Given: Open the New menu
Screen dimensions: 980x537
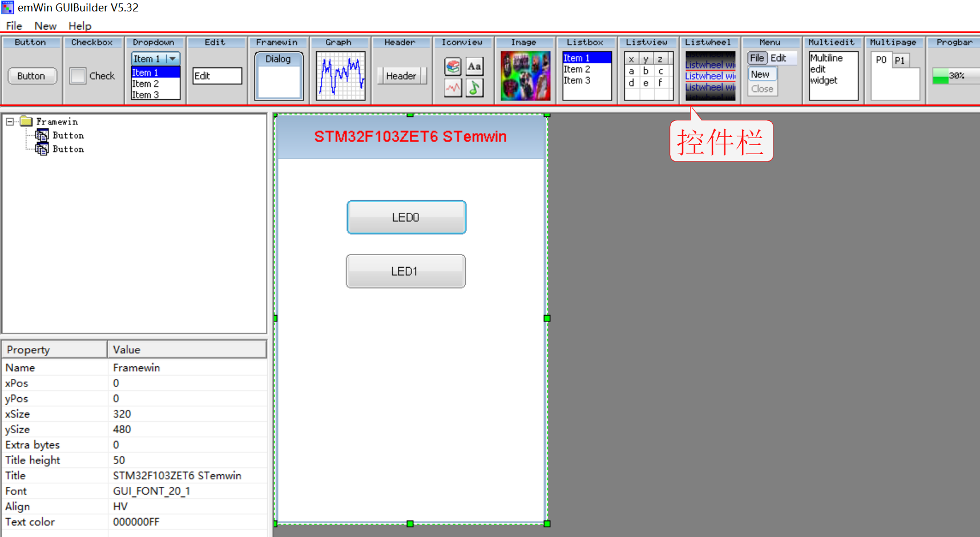Looking at the screenshot, I should pyautogui.click(x=45, y=26).
